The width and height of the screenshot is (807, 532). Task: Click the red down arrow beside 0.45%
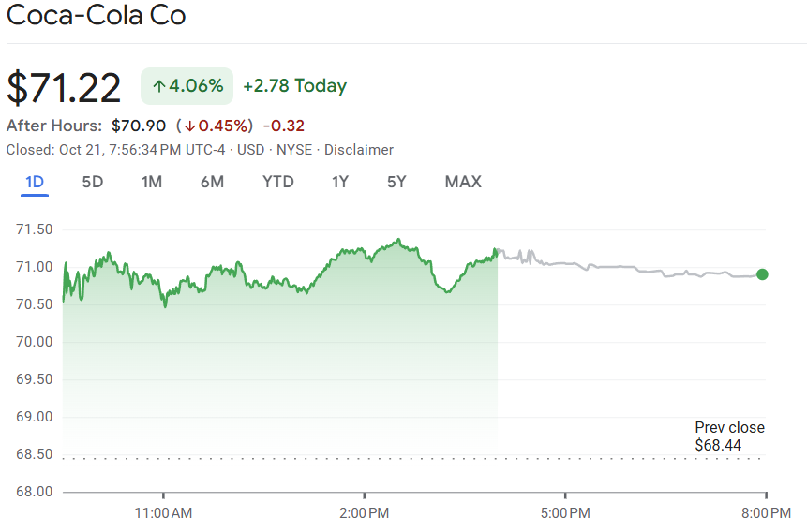click(x=189, y=126)
